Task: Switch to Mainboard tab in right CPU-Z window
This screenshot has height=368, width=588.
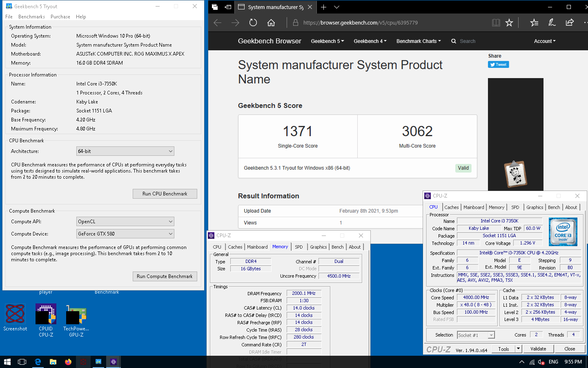Action: click(x=474, y=207)
